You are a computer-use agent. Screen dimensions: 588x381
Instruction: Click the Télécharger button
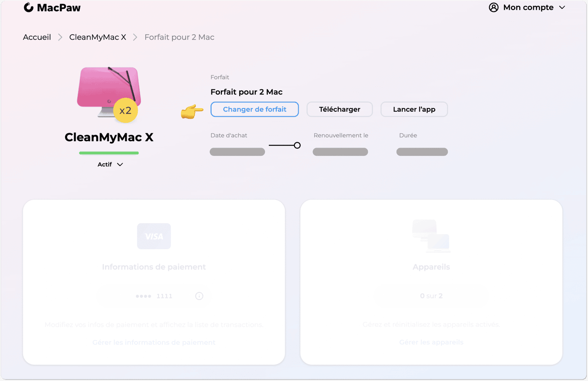tap(340, 109)
